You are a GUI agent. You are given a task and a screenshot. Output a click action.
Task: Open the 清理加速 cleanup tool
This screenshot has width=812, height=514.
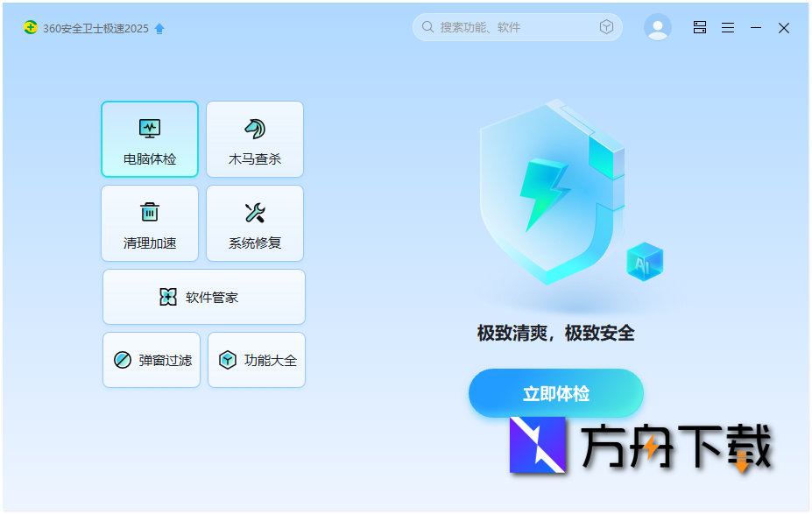[x=150, y=223]
